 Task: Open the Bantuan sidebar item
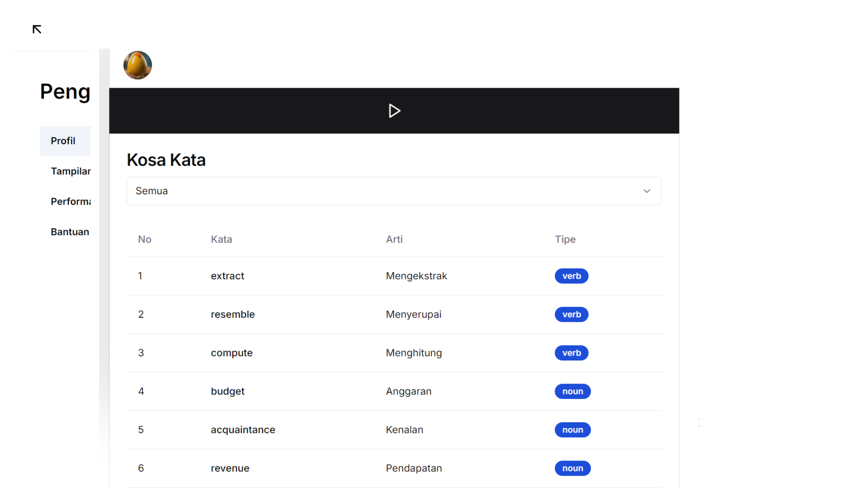pos(70,232)
